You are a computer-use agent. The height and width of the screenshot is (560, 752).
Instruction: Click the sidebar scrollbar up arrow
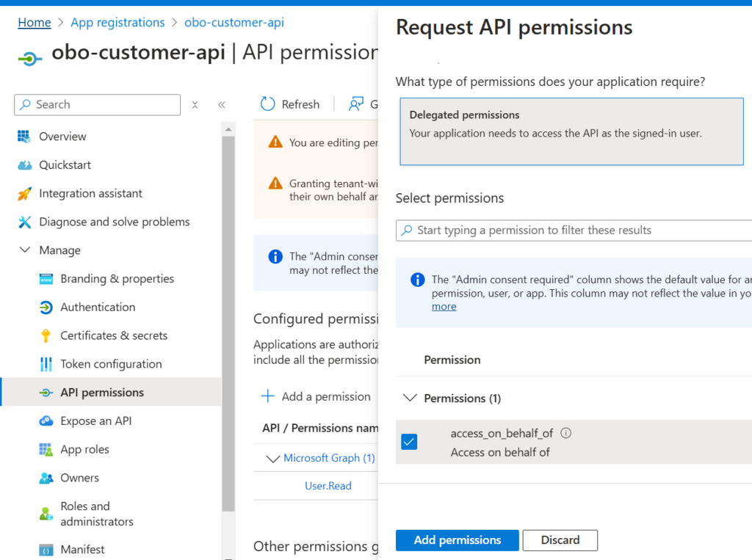pyautogui.click(x=228, y=129)
